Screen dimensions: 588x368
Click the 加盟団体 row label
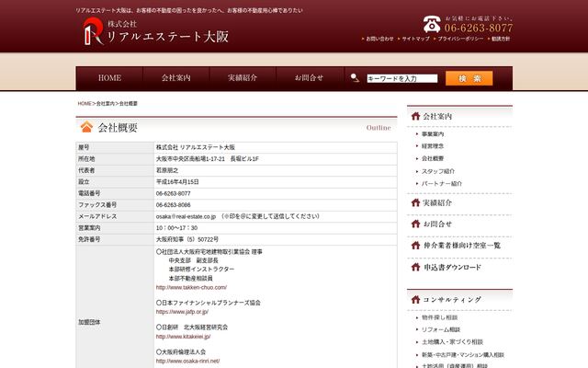click(89, 322)
